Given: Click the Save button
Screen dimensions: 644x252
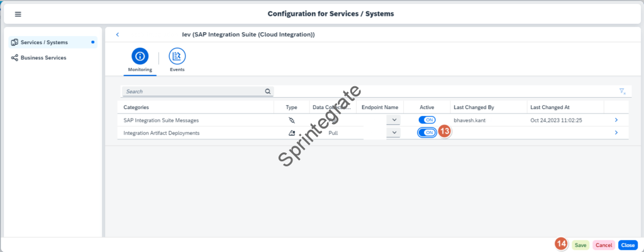Looking at the screenshot, I should pos(580,245).
